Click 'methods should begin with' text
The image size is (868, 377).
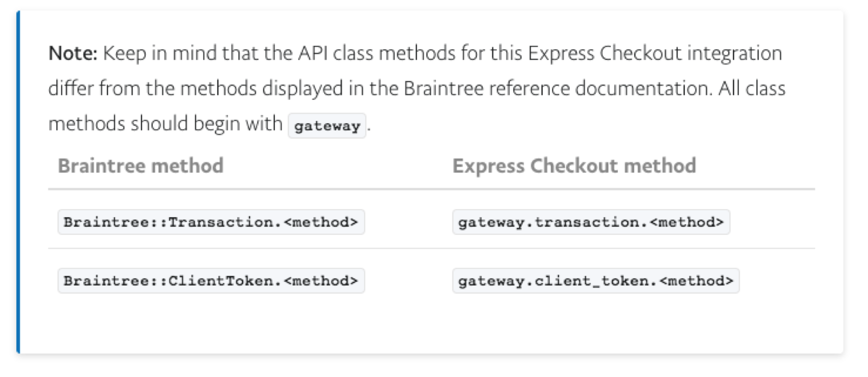(165, 124)
